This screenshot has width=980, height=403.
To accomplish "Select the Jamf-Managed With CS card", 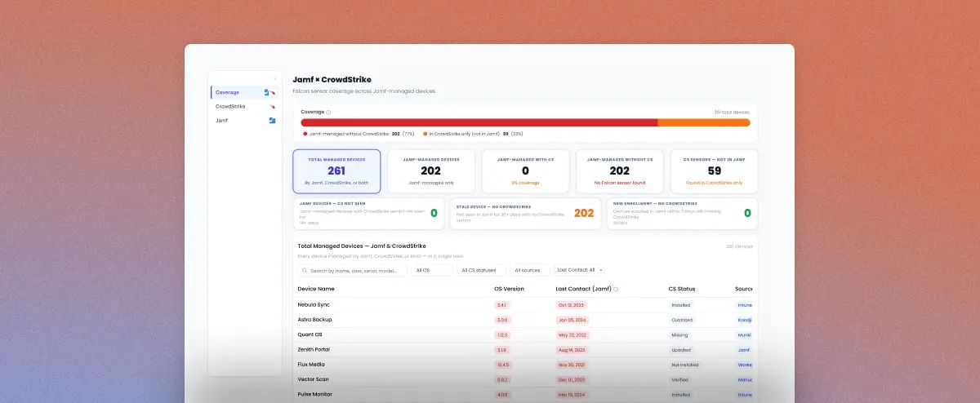I will (526, 171).
